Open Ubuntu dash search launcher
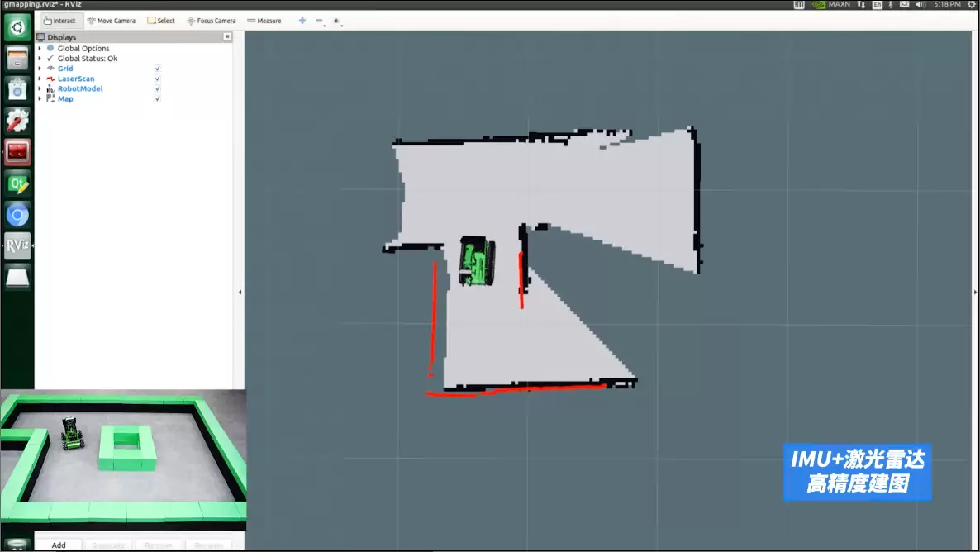Screen dimensions: 980x552 (x=17, y=27)
